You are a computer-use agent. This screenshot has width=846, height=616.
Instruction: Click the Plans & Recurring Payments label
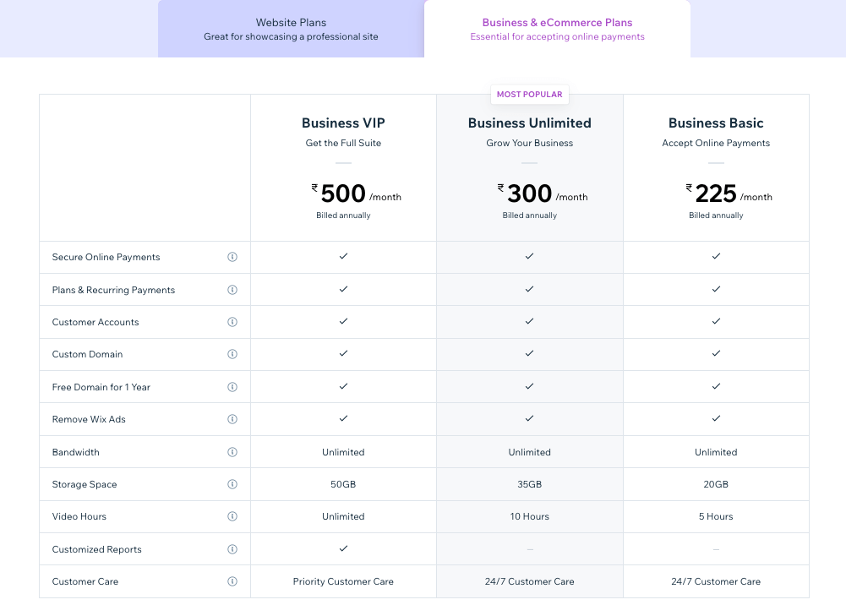113,290
